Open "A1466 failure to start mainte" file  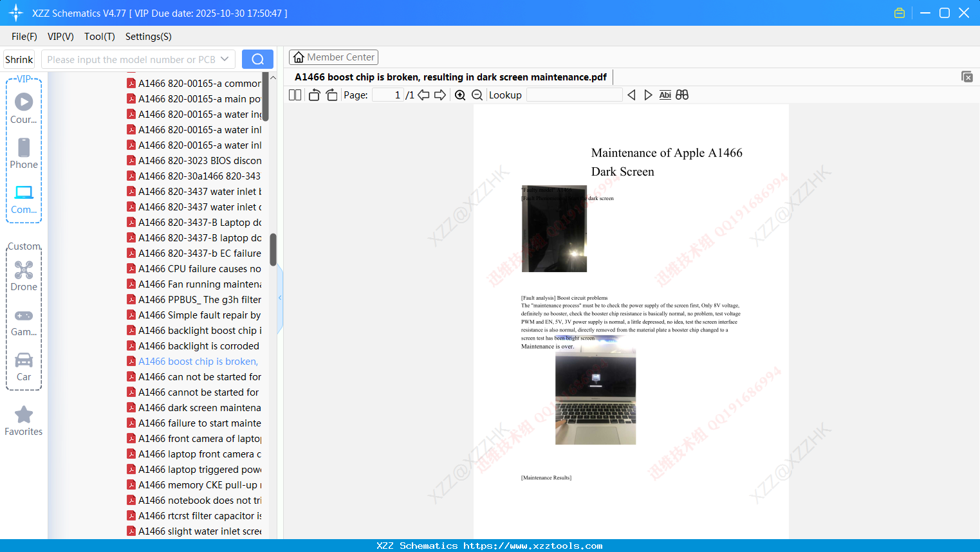(x=194, y=423)
